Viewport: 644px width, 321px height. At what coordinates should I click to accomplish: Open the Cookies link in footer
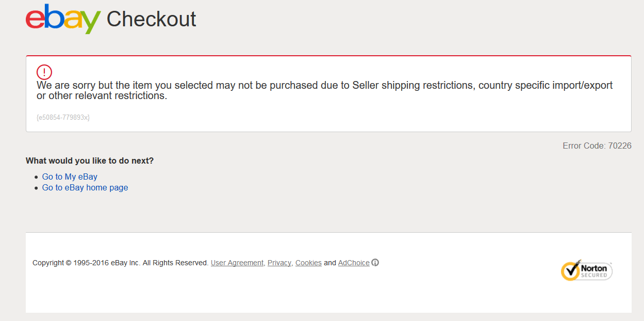[x=308, y=263]
